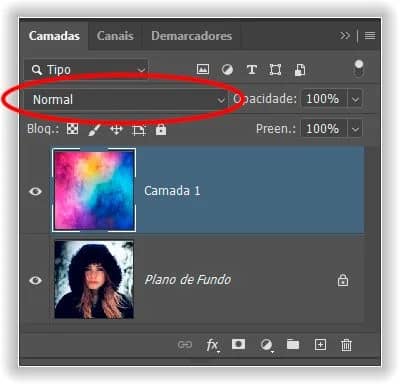Filter for shape layers icon
This screenshot has height=384, width=400.
coord(275,70)
